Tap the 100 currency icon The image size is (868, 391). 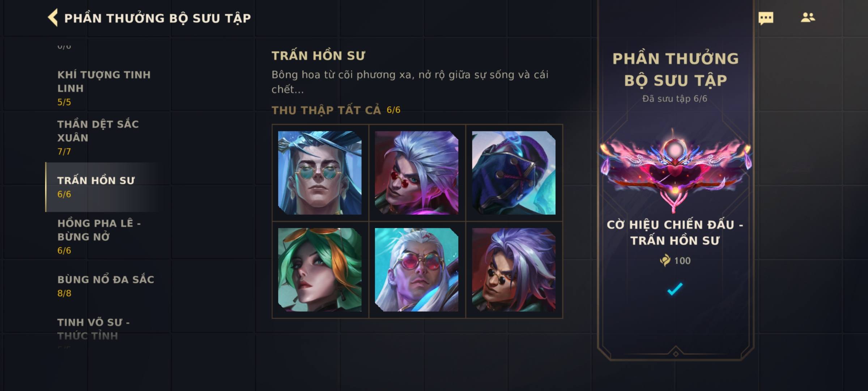[665, 260]
